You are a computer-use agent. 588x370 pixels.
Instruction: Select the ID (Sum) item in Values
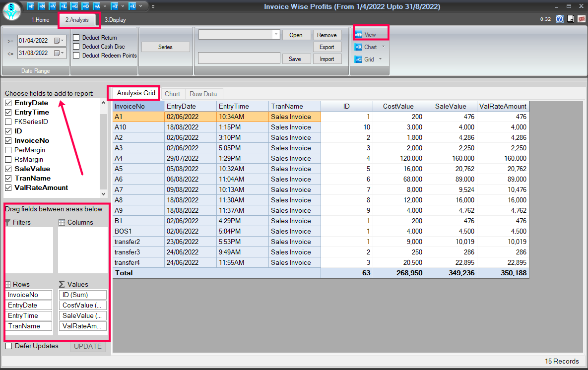point(82,295)
